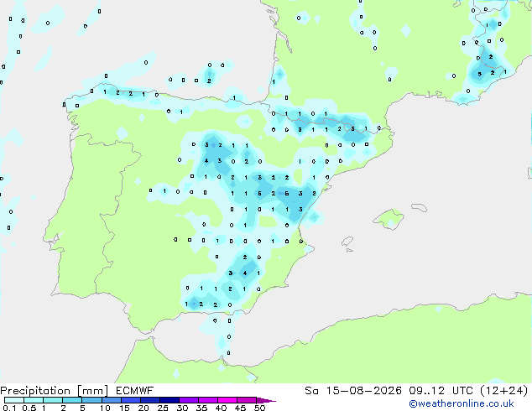
Task: Click the legend label "35"
Action: coord(201,408)
